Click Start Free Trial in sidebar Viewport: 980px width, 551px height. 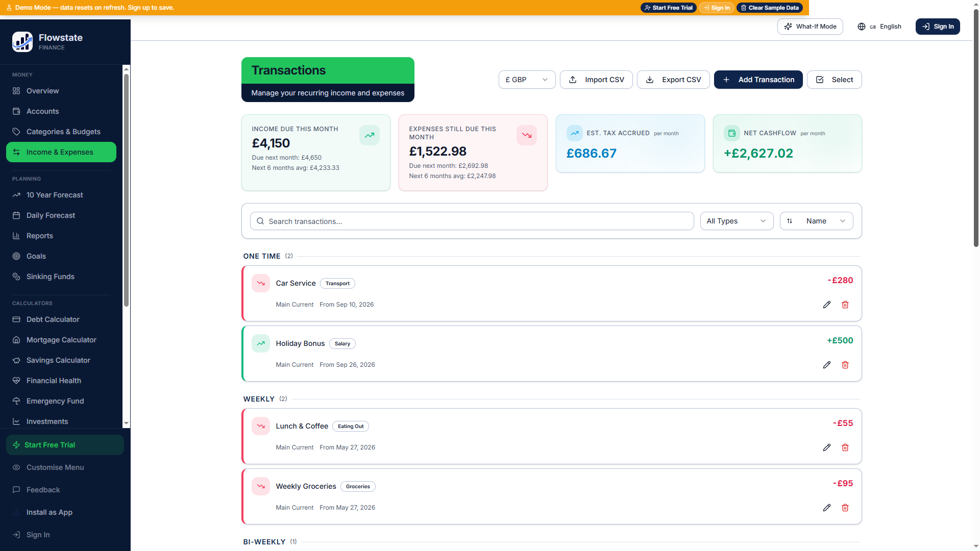[x=65, y=445]
